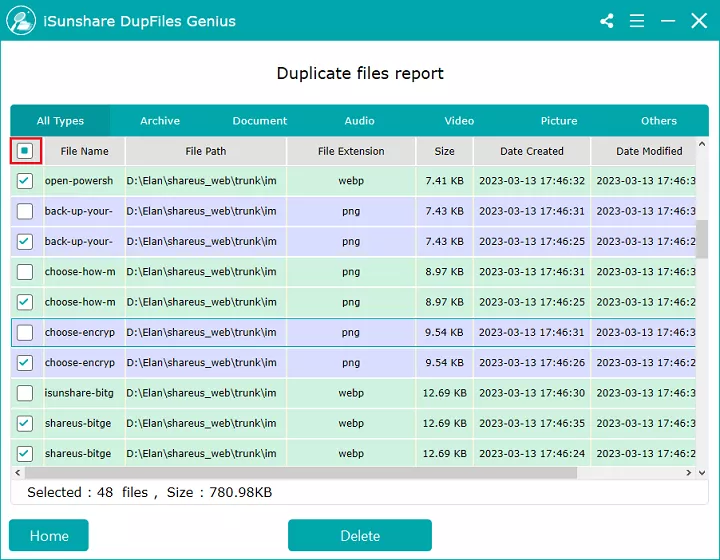Image resolution: width=720 pixels, height=560 pixels.
Task: Switch to the Archive tab
Action: (160, 121)
